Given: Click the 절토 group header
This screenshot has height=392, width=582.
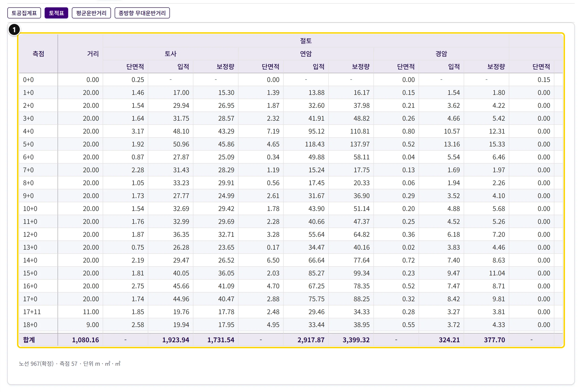Looking at the screenshot, I should [306, 41].
